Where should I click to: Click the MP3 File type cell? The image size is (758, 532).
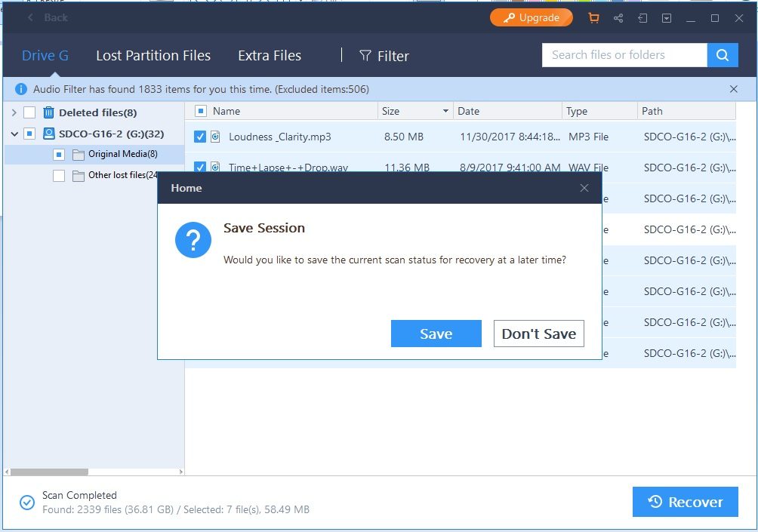(588, 137)
